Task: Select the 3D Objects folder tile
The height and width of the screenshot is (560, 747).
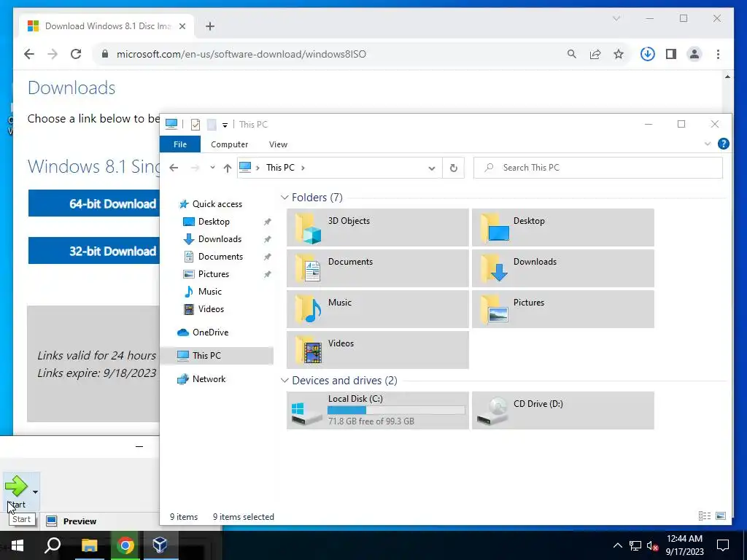Action: coord(378,227)
